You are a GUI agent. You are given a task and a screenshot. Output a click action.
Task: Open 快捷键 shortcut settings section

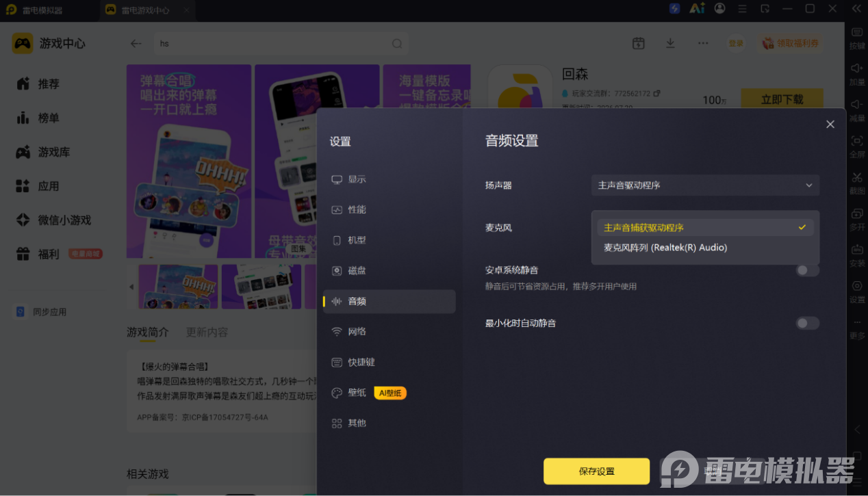click(389, 362)
